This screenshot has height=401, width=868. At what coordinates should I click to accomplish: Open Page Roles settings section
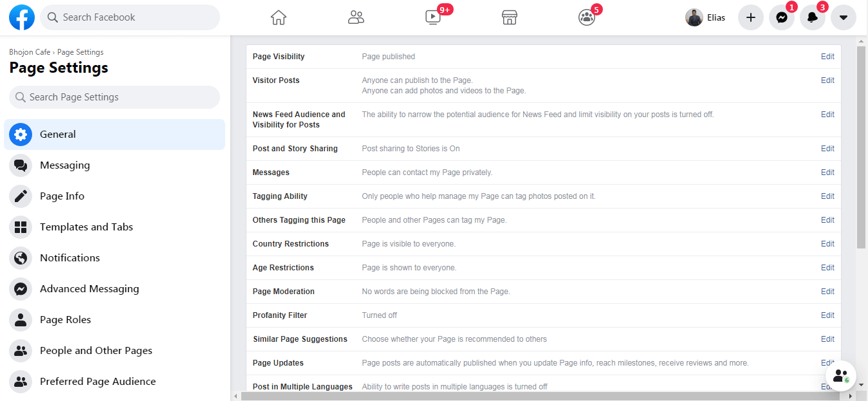65,320
